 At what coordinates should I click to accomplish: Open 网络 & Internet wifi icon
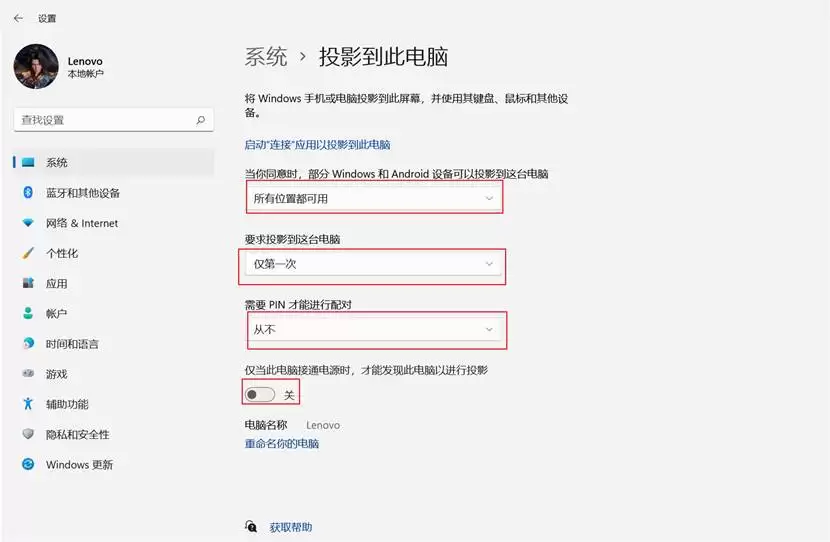pos(28,223)
